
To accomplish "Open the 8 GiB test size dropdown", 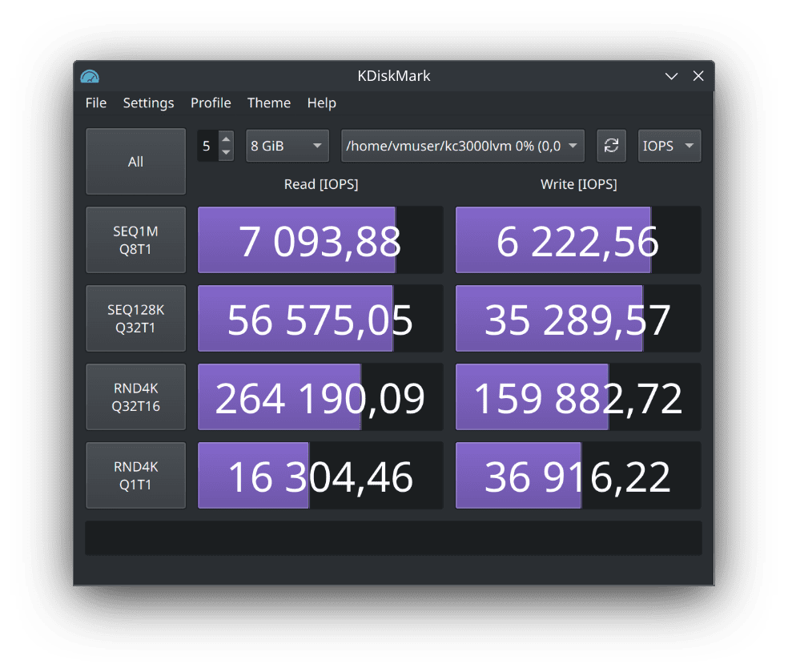I will click(287, 146).
